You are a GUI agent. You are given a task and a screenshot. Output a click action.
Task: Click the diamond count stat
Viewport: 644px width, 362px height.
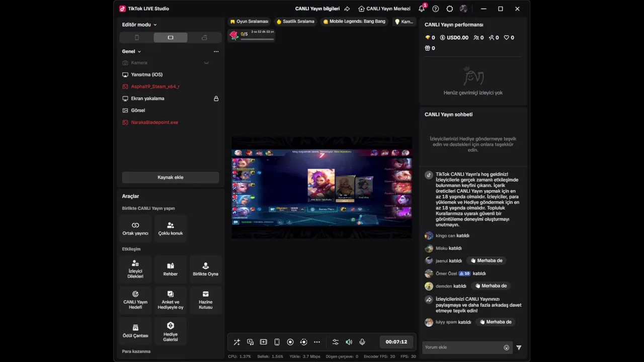430,38
